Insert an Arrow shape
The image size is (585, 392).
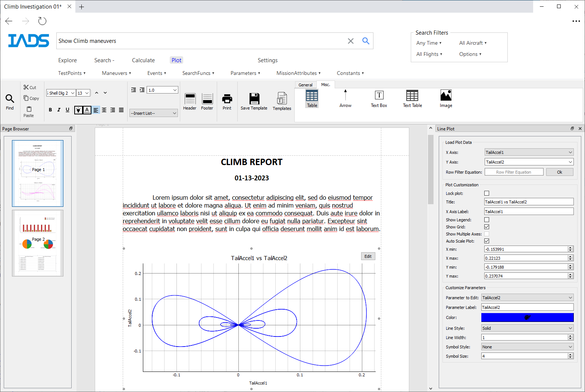(345, 99)
